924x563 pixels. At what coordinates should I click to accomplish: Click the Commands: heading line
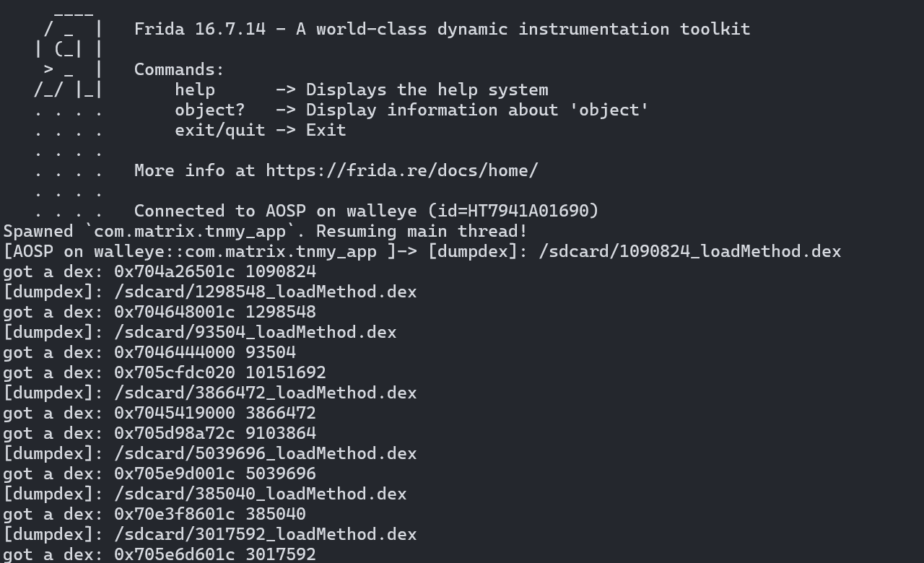[180, 69]
